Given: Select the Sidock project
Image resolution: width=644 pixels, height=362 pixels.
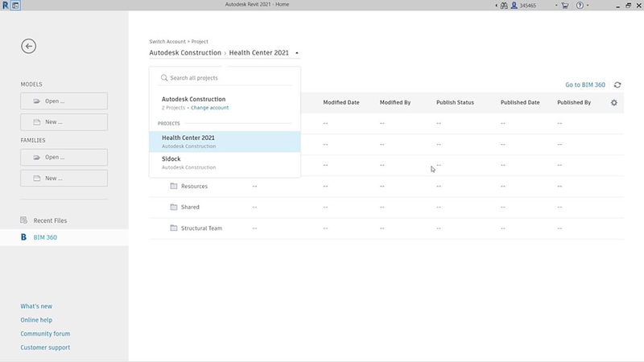Looking at the screenshot, I should tap(225, 162).
